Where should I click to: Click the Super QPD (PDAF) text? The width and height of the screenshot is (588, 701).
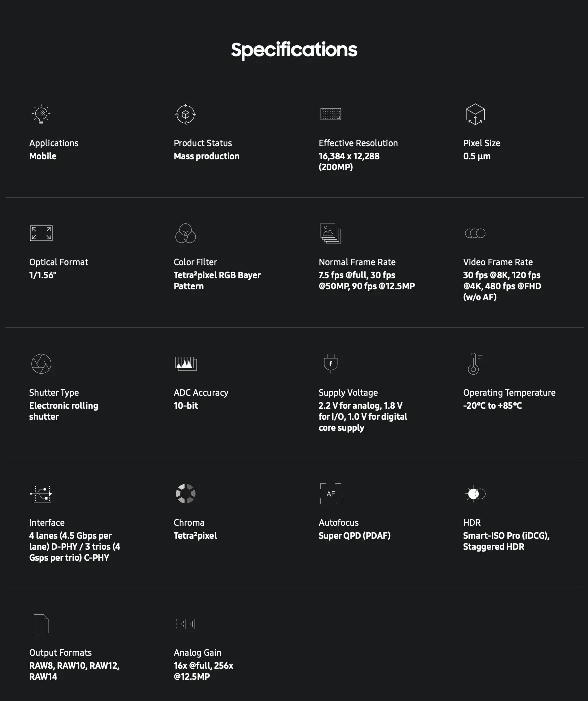point(354,536)
